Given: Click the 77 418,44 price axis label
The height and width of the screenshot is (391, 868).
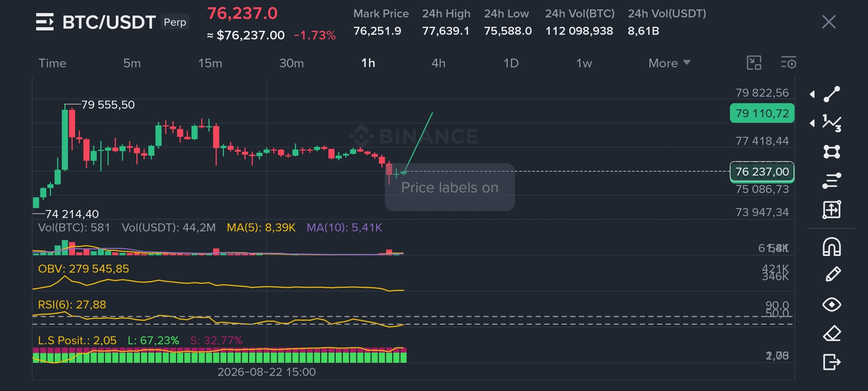Looking at the screenshot, I should coord(762,141).
